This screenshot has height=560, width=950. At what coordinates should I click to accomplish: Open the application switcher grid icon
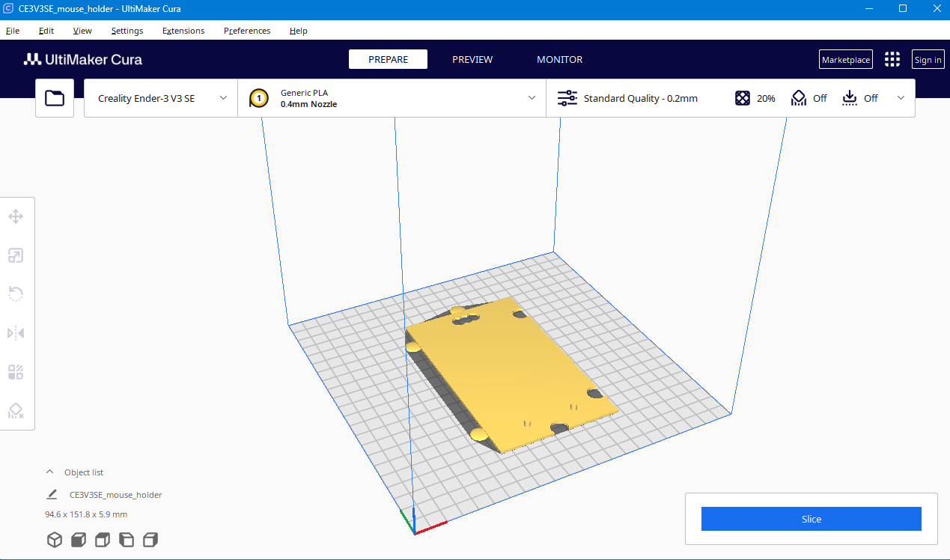point(892,60)
